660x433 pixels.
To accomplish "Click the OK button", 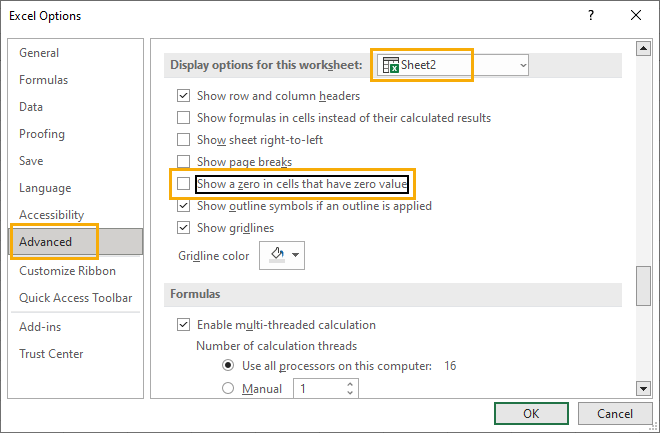I will (531, 414).
